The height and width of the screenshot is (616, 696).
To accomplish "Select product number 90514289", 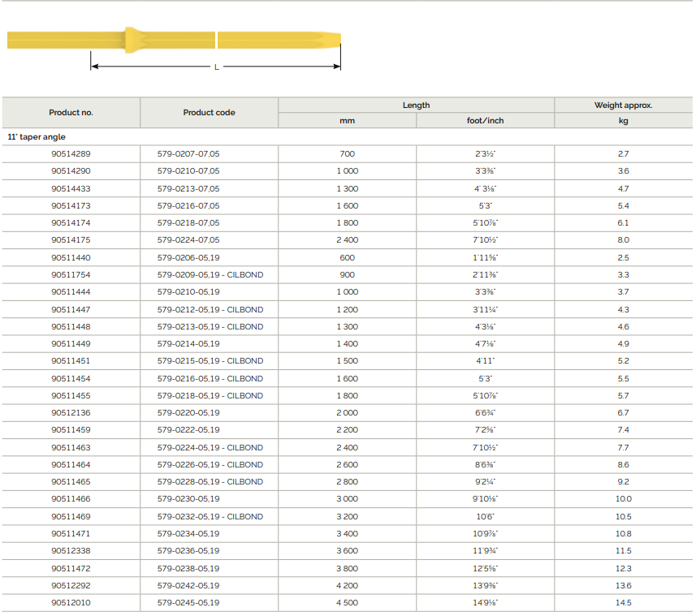I will coord(71,154).
